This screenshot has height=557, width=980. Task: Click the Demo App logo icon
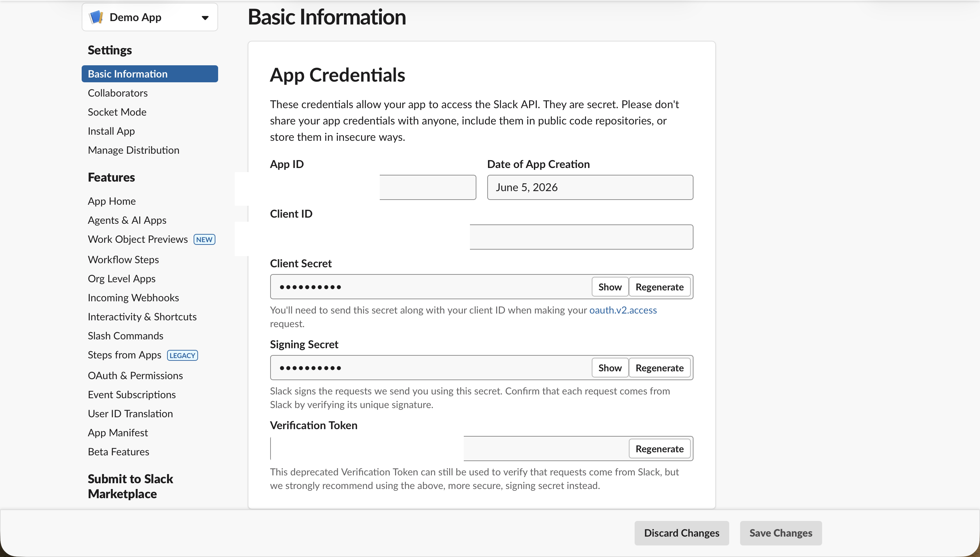96,17
